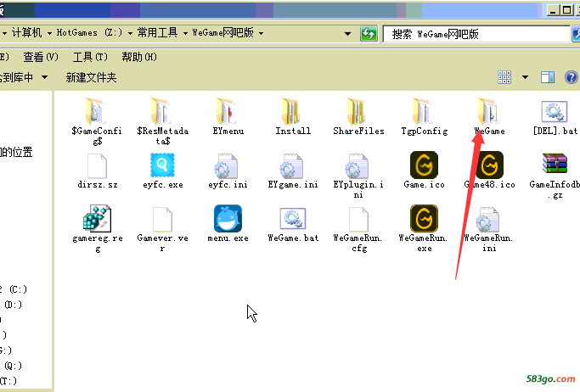Click the 新建文件夹 button
Image resolution: width=580 pixels, height=392 pixels.
click(x=91, y=77)
